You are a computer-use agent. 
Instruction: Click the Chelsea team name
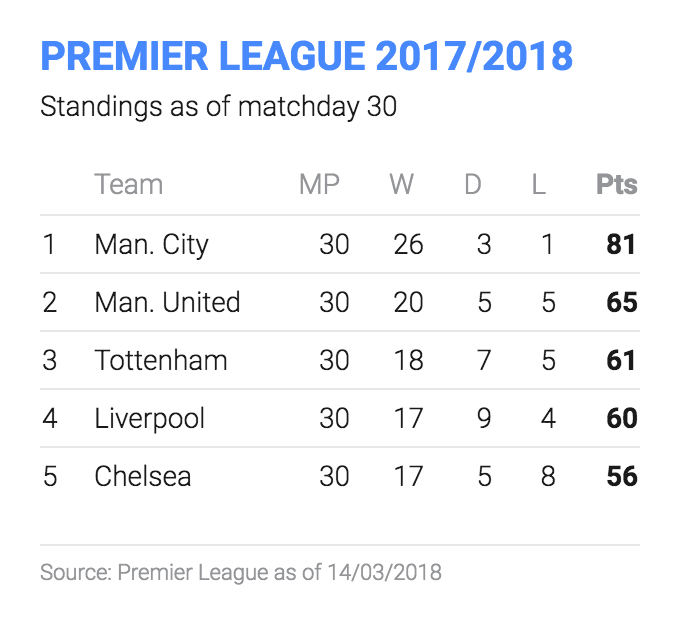tap(143, 476)
